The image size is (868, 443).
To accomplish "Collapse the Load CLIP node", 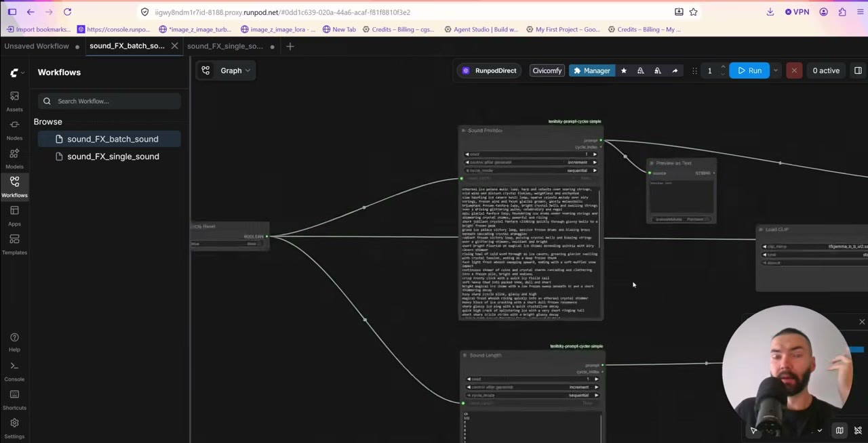I will tap(762, 230).
